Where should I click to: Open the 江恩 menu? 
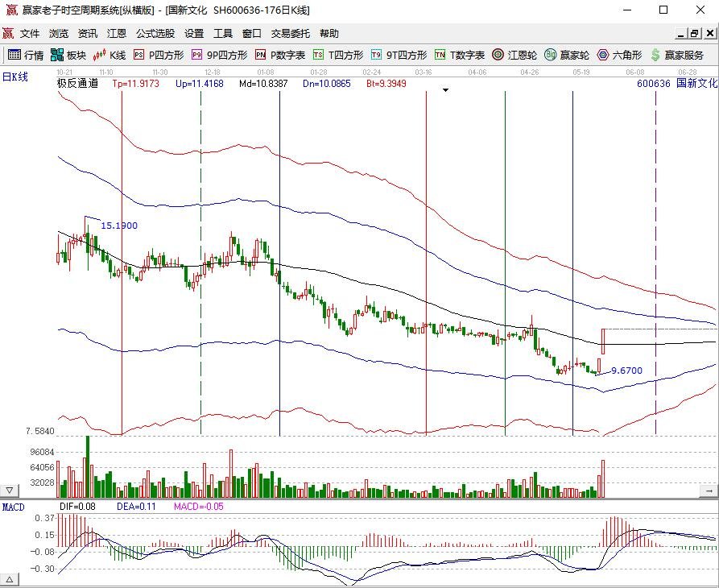117,34
